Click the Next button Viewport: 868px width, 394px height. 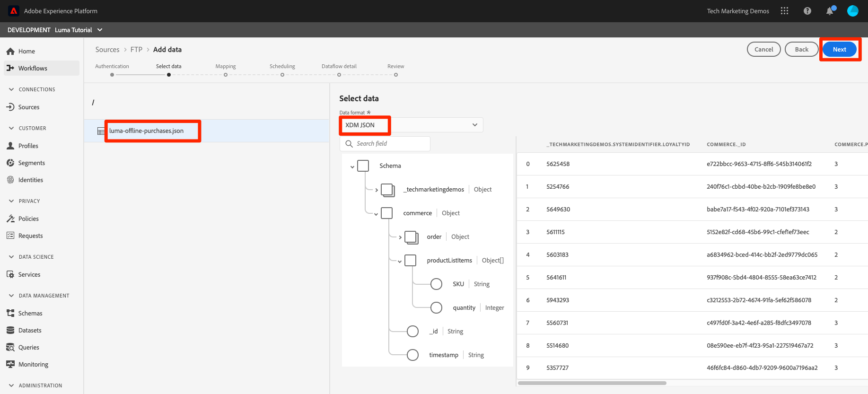840,49
